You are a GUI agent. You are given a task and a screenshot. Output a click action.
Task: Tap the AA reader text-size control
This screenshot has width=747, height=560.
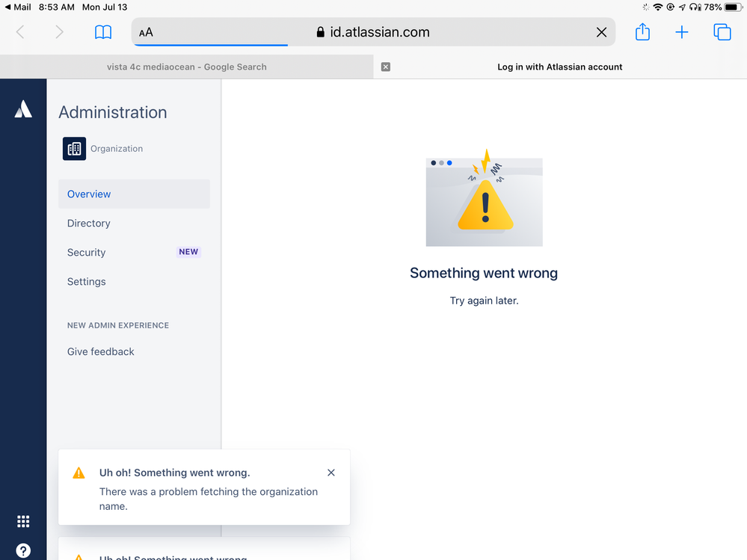tap(146, 32)
